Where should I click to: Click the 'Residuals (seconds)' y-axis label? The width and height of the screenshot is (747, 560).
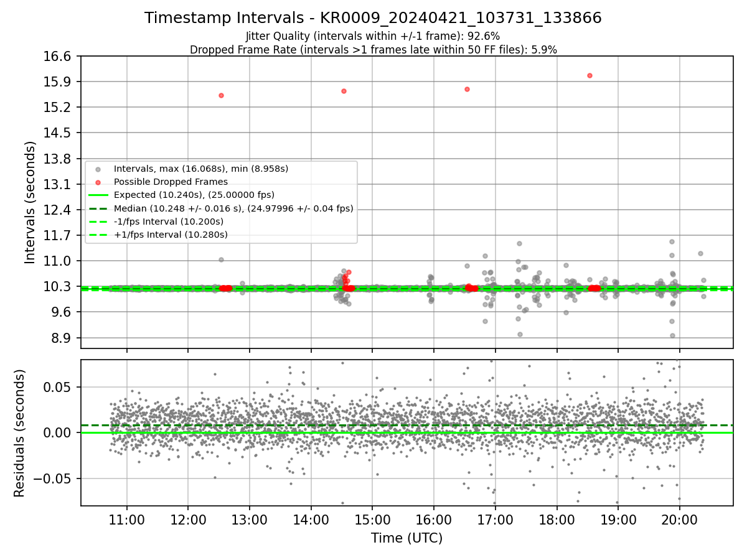[x=19, y=433]
